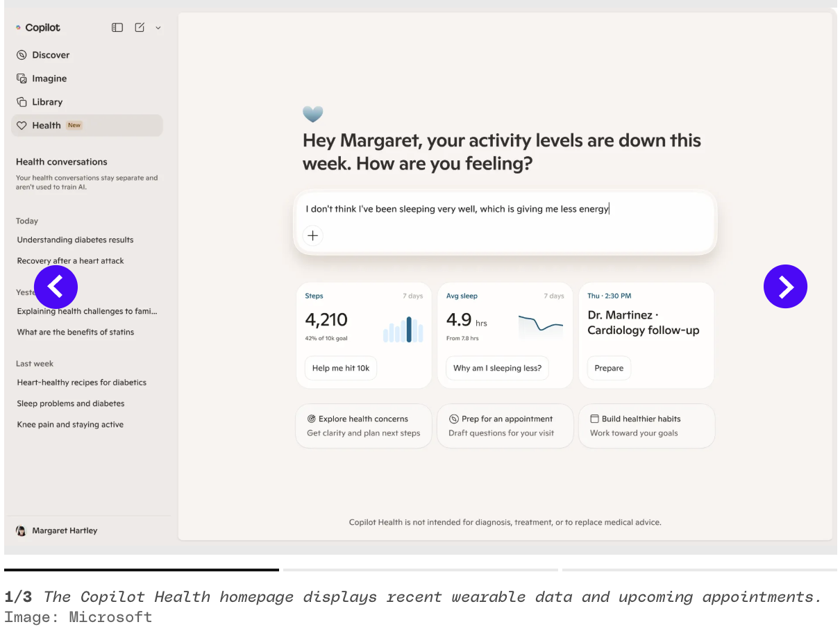The height and width of the screenshot is (629, 840).
Task: Open Margaret Hartley profile
Action: pos(57,530)
